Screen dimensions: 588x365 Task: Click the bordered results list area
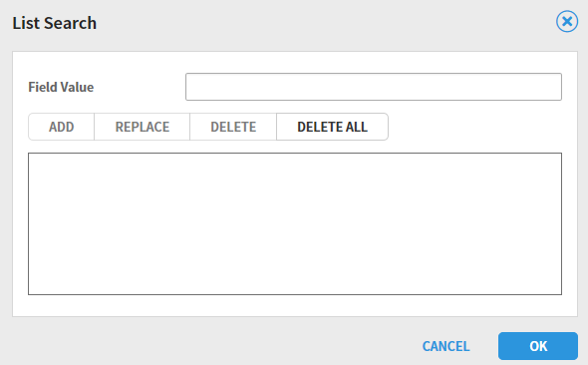[295, 223]
